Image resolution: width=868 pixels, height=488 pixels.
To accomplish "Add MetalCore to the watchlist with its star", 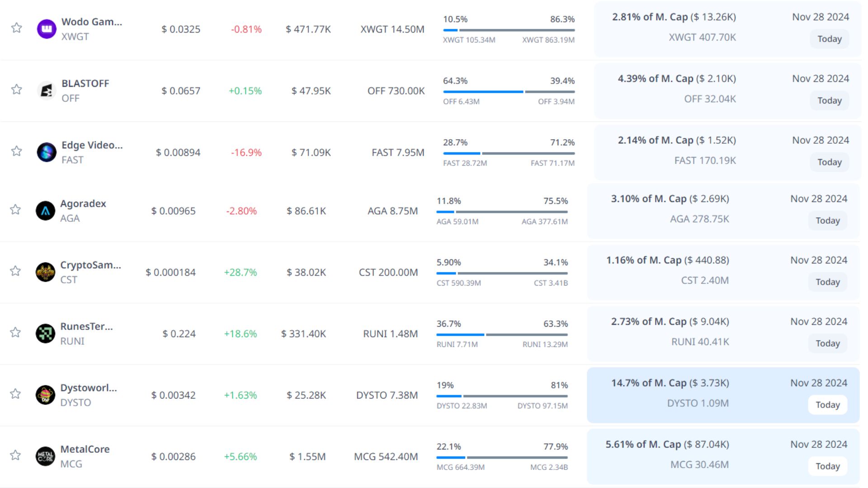I will (x=15, y=455).
